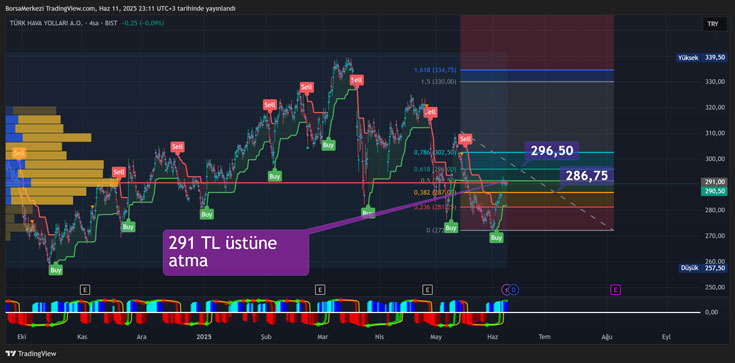Viewport: 735px width, 363px height.
Task: Click the 2025 year label on time axis
Action: point(204,337)
